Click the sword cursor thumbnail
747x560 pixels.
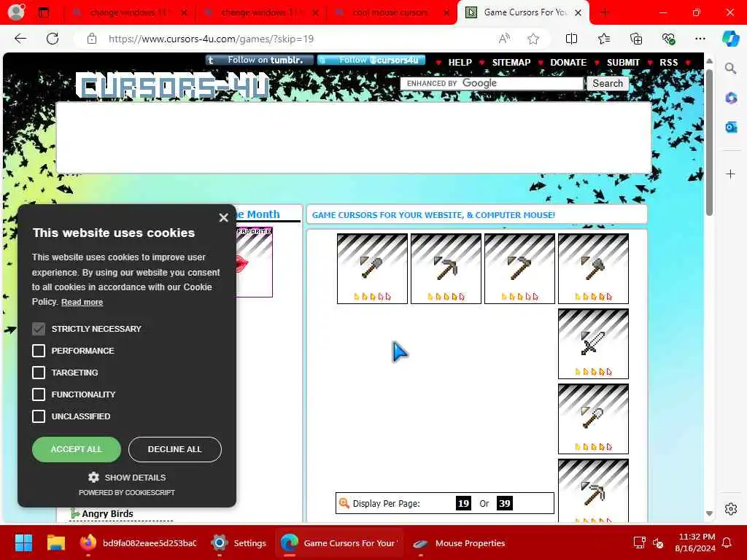[x=593, y=344]
